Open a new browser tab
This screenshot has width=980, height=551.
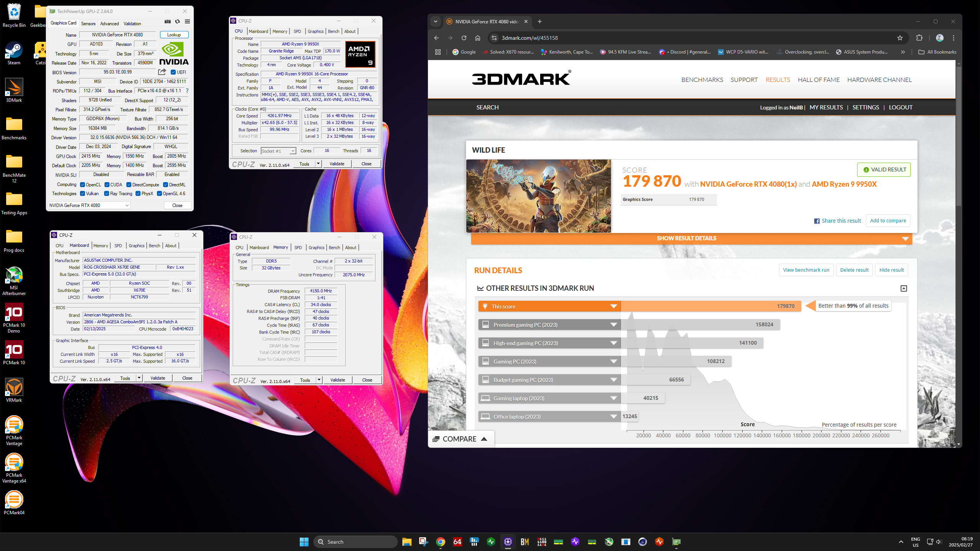(540, 21)
